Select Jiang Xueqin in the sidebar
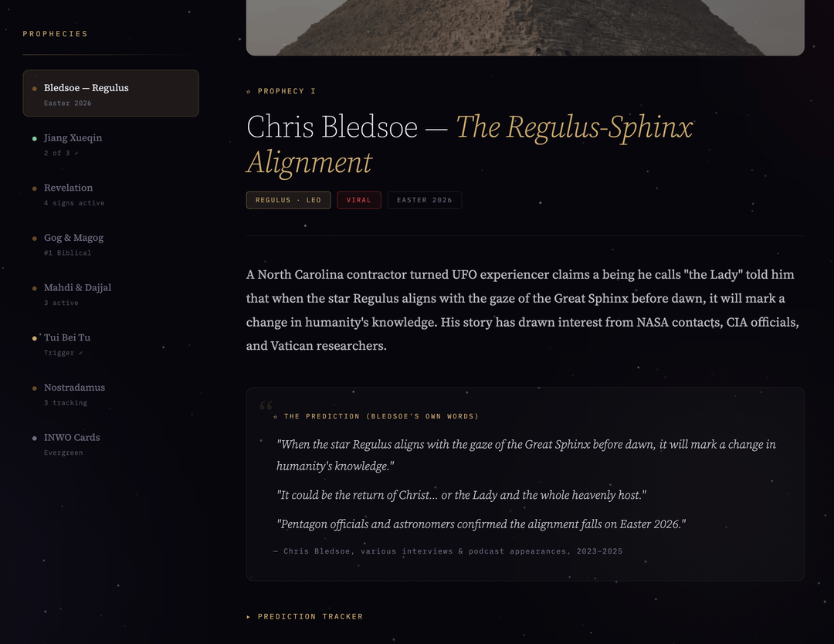The height and width of the screenshot is (644, 834). (x=73, y=138)
